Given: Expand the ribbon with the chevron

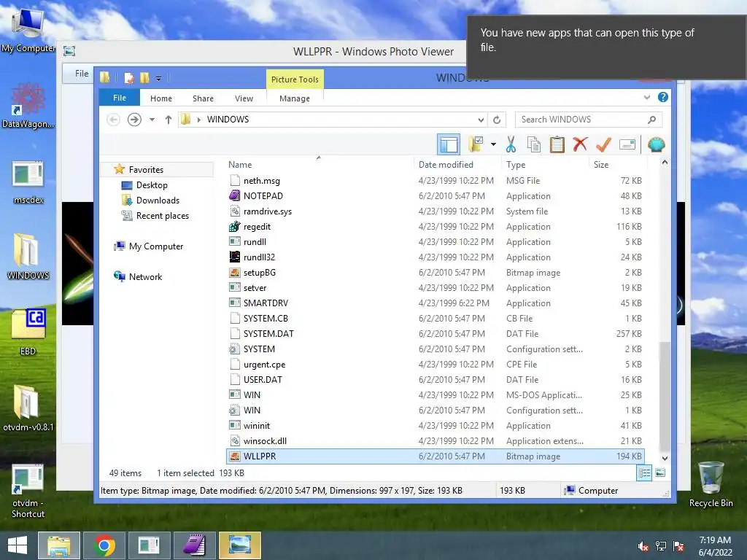Looking at the screenshot, I should 647,97.
